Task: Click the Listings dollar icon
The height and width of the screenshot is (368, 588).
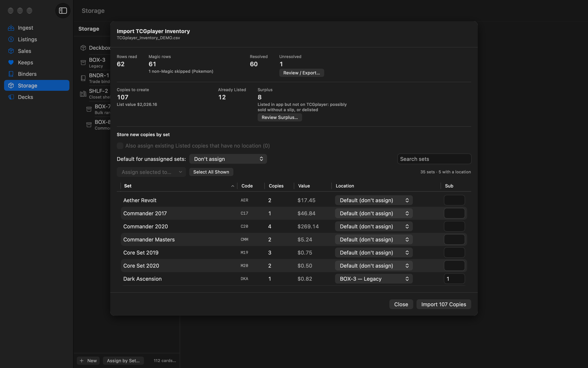Action: [x=11, y=39]
